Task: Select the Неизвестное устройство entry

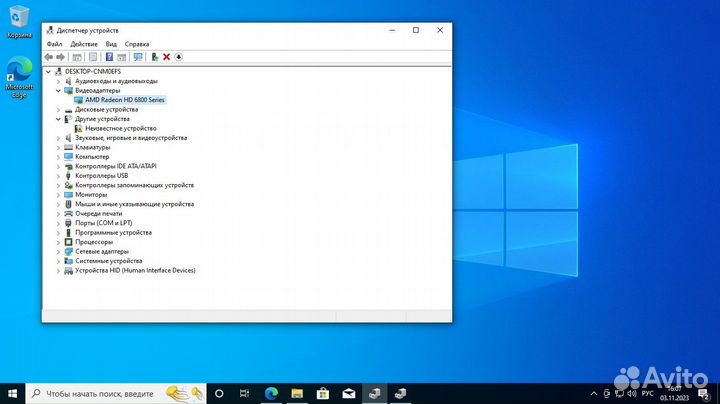Action: 121,129
